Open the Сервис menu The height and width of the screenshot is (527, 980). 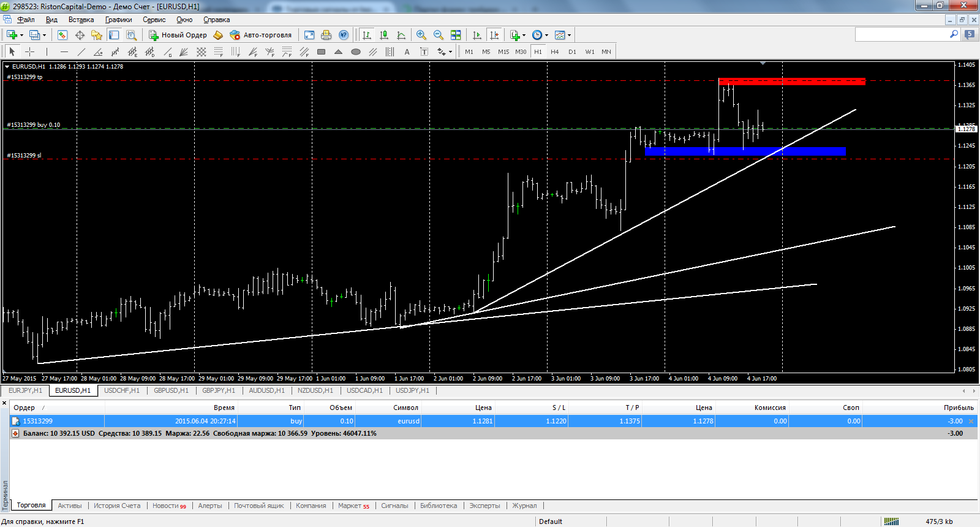click(x=154, y=20)
